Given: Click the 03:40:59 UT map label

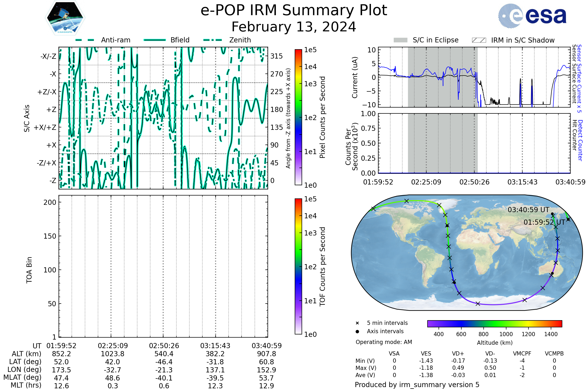Looking at the screenshot, I should click(x=528, y=210).
